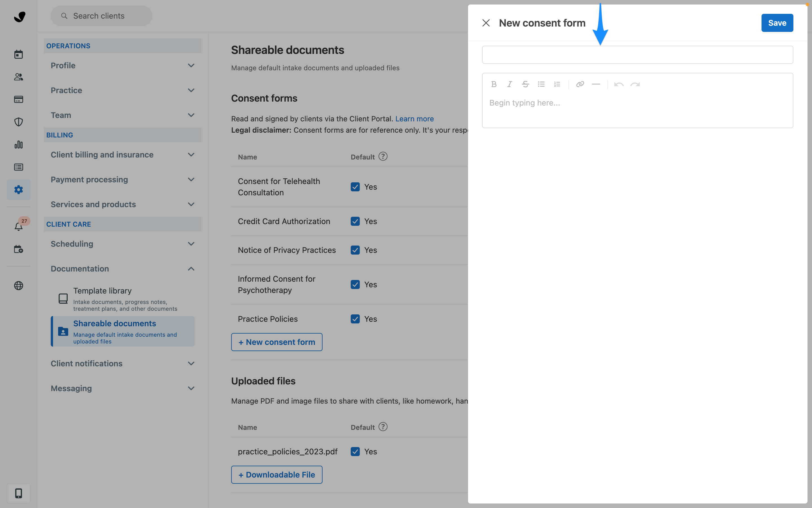Expand the Practice section
Image resolution: width=812 pixels, height=508 pixels.
click(122, 90)
